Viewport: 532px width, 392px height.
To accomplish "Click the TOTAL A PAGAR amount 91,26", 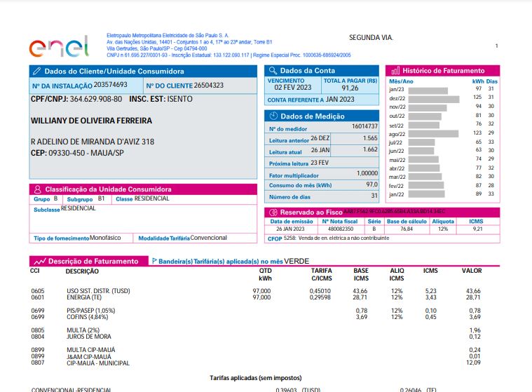I will [x=350, y=88].
